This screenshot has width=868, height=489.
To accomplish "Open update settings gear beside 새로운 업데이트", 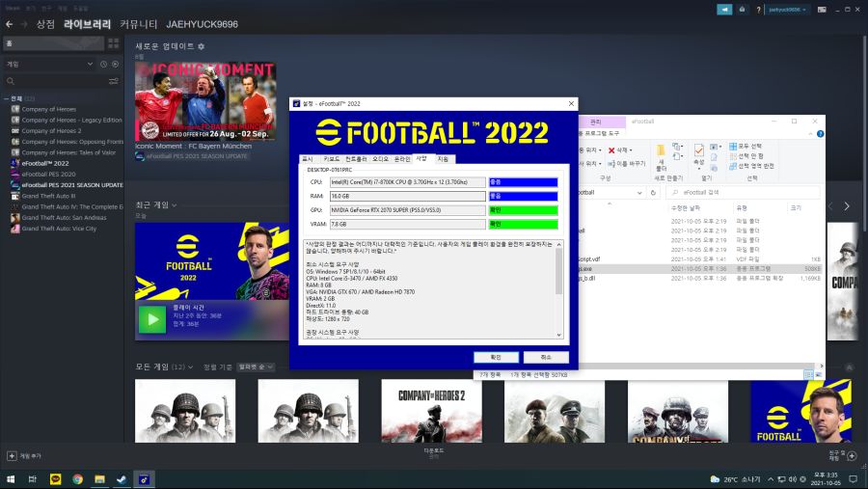I will pos(201,46).
